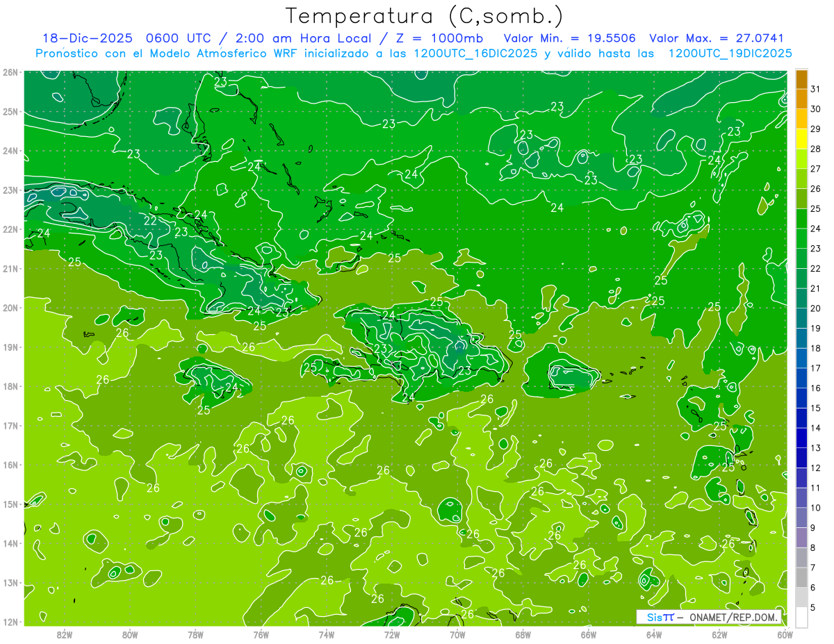
Task: Click the '16N' latitude axis label
Action: pos(10,465)
